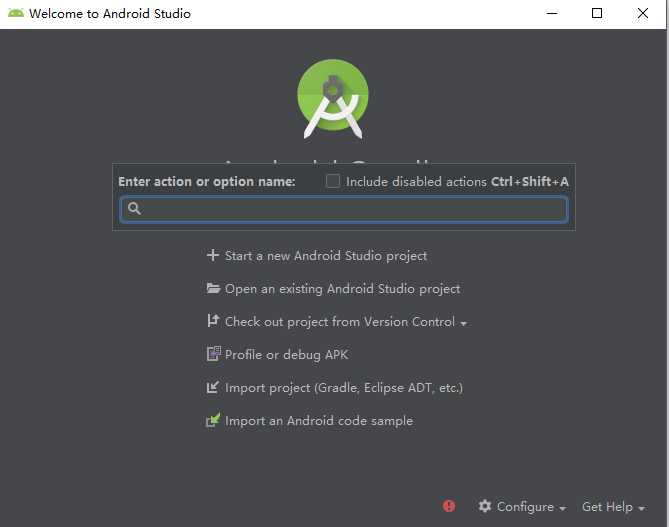The image size is (669, 527).
Task: Click the open folder icon
Action: coord(212,288)
